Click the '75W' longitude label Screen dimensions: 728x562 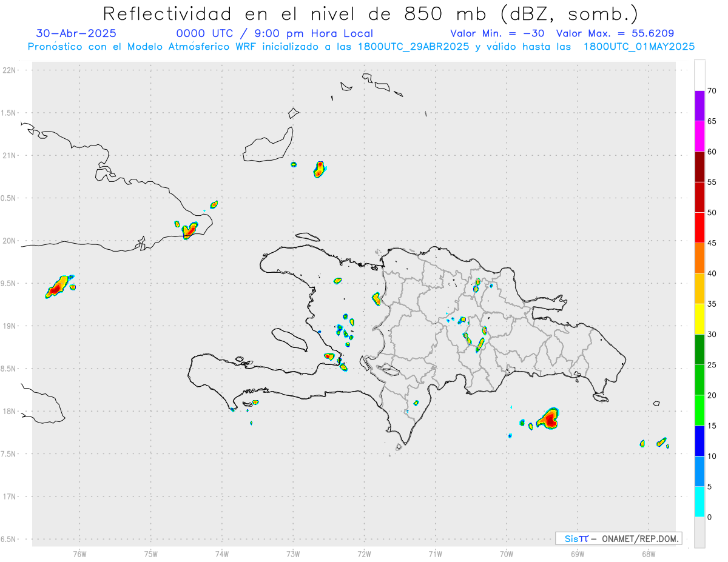[151, 554]
